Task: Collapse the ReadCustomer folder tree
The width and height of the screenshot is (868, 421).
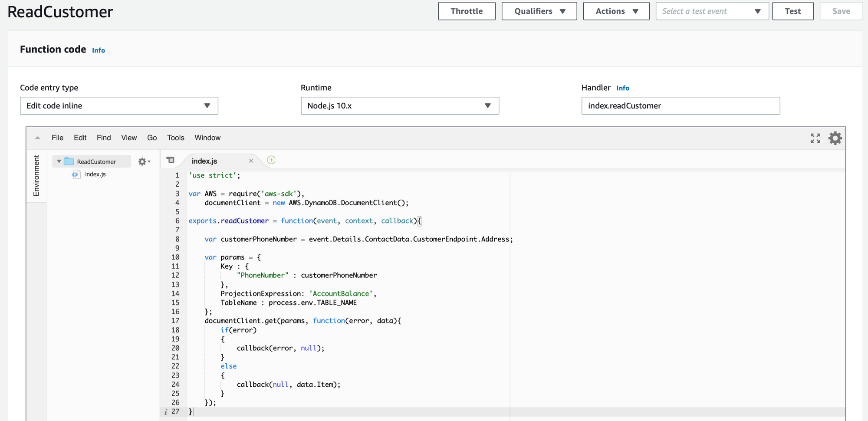Action: pos(59,161)
